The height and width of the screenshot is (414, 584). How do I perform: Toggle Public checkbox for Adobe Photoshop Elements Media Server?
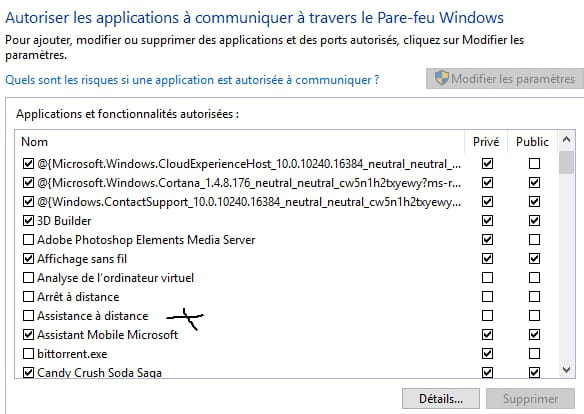534,239
